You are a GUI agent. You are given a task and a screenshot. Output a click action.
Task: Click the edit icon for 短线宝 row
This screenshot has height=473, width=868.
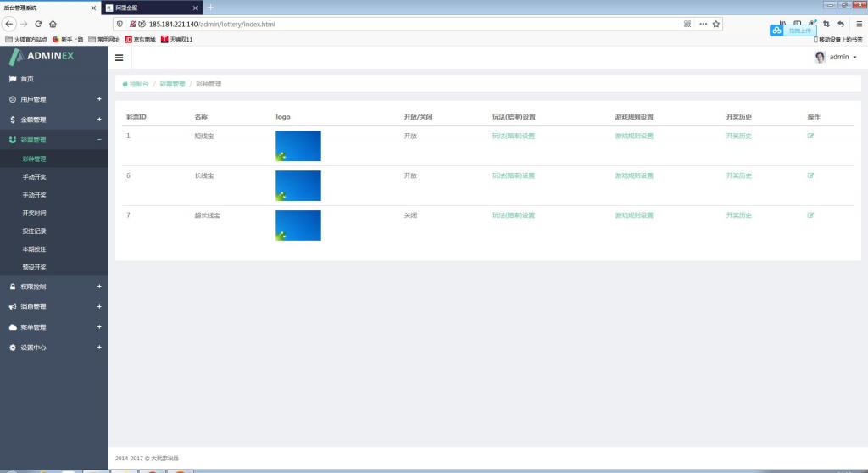pos(810,136)
